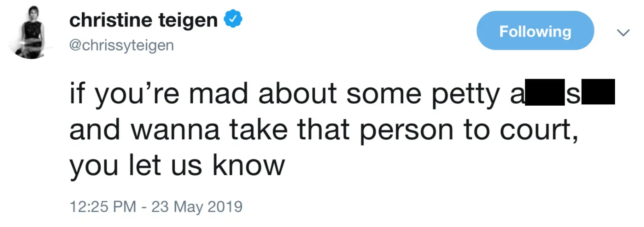Image resolution: width=644 pixels, height=227 pixels.
Task: Click the Following button
Action: (x=535, y=31)
